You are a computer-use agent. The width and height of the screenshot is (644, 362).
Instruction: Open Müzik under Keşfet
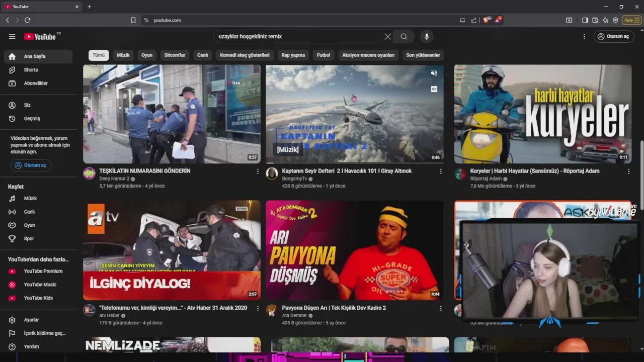38,199
